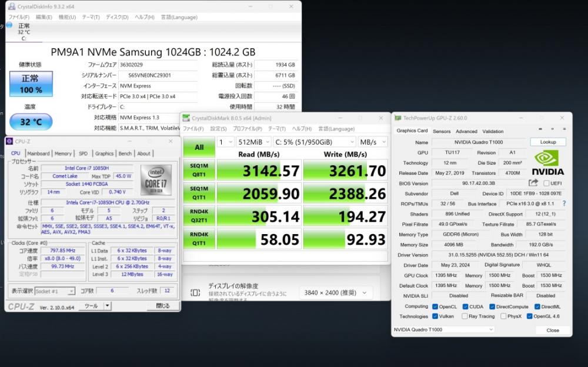This screenshot has width=588, height=367.
Task: Click the CrystalDiskMark title bar app icon
Action: 186,118
